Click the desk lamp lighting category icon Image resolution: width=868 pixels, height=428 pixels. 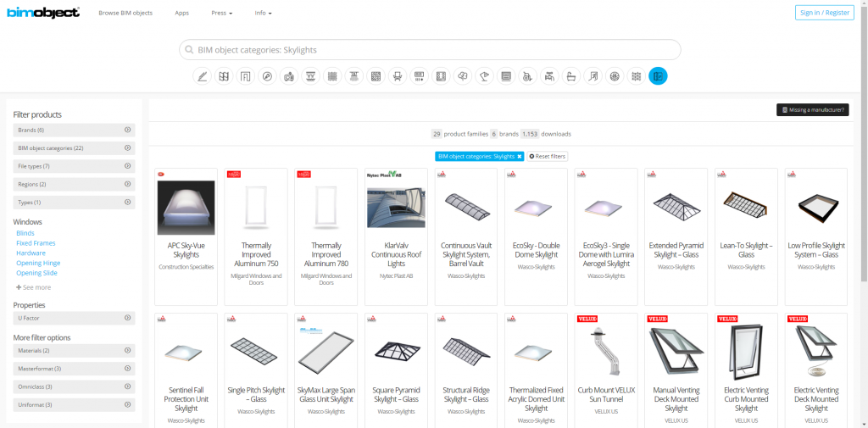pos(484,76)
